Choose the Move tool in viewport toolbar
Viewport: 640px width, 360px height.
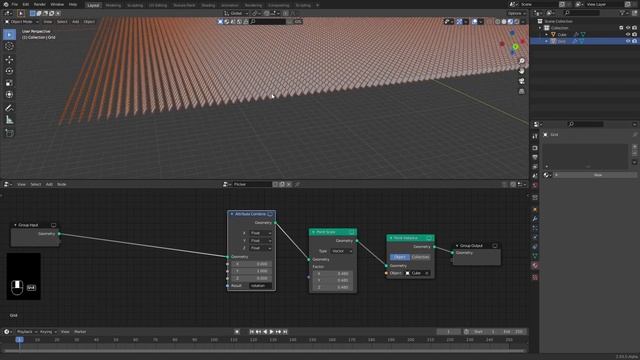pyautogui.click(x=9, y=60)
